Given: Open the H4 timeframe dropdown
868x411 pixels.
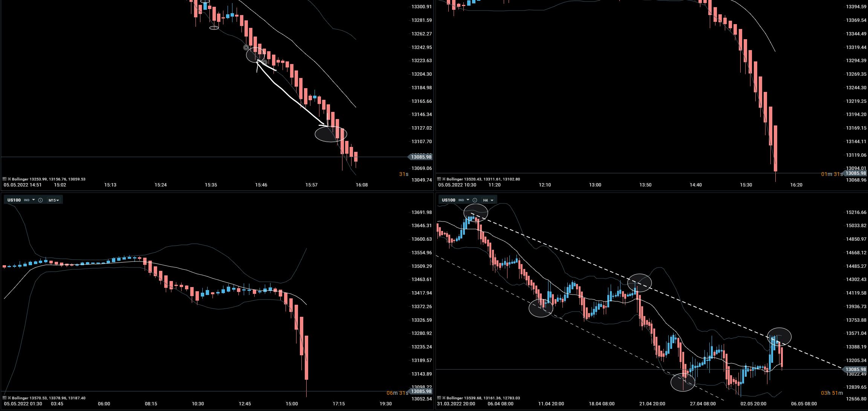Looking at the screenshot, I should [x=488, y=200].
